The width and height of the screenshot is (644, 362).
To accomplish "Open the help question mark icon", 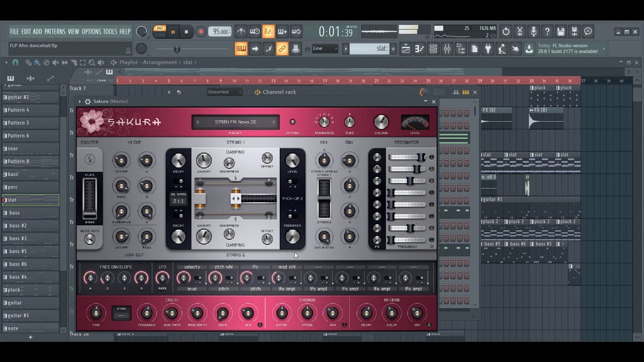I will pos(547,32).
